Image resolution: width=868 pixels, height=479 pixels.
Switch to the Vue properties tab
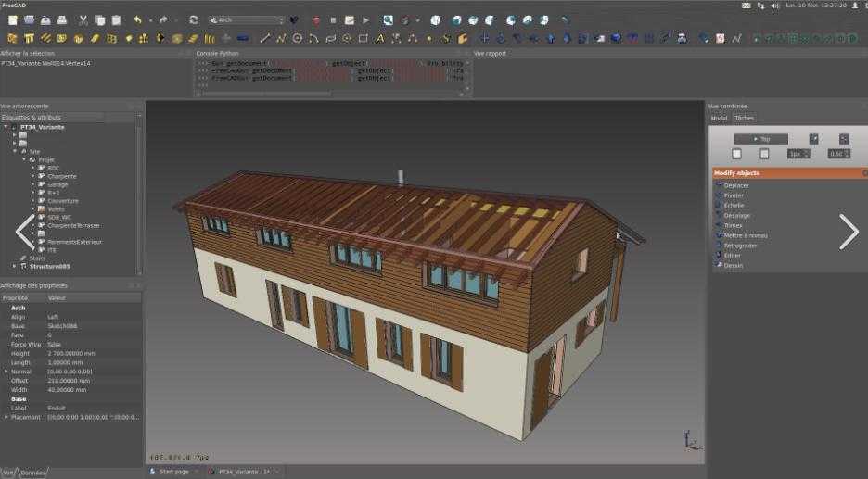(x=8, y=473)
